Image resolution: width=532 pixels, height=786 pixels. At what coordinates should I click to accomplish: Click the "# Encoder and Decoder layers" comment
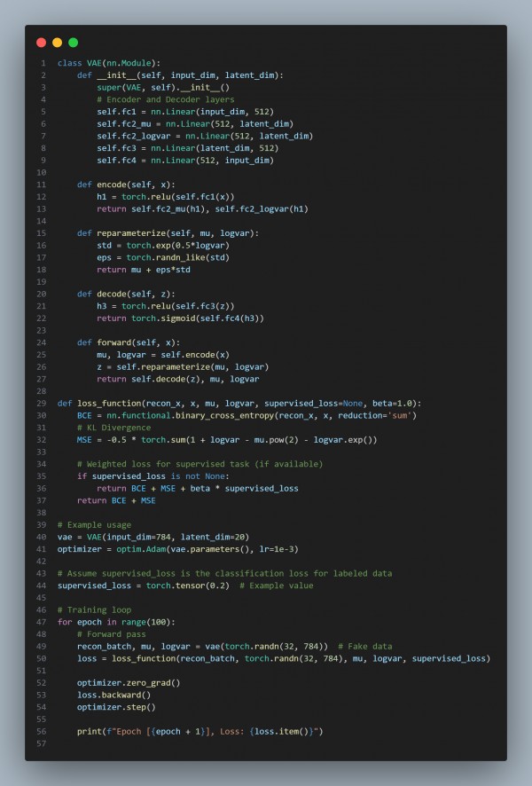pos(165,99)
